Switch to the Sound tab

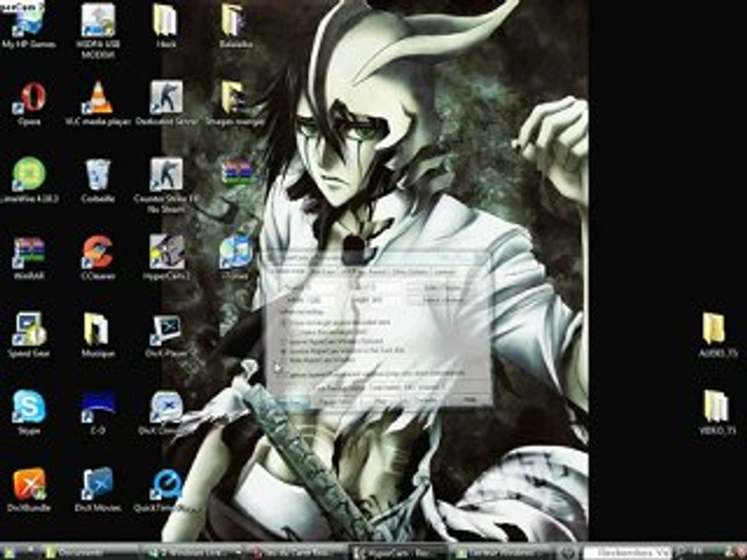pyautogui.click(x=378, y=272)
